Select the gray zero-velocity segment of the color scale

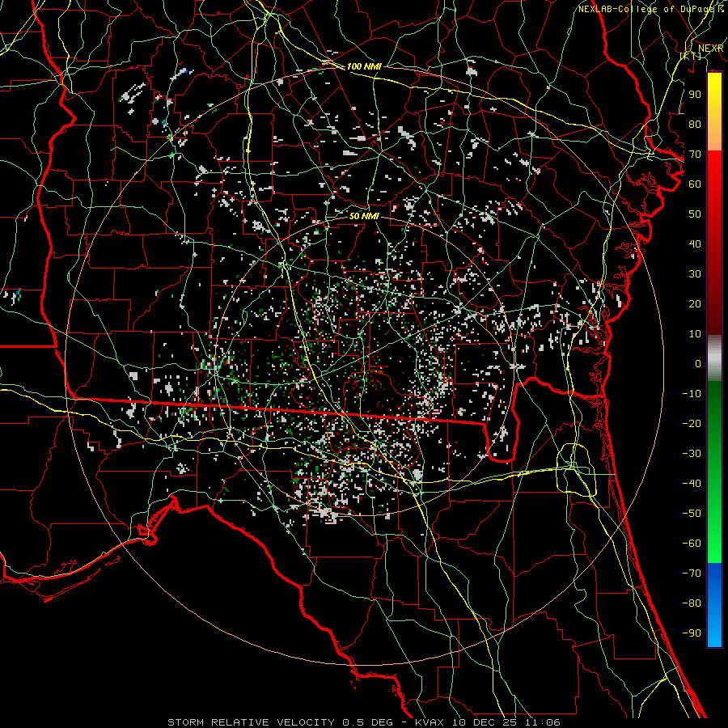714,358
